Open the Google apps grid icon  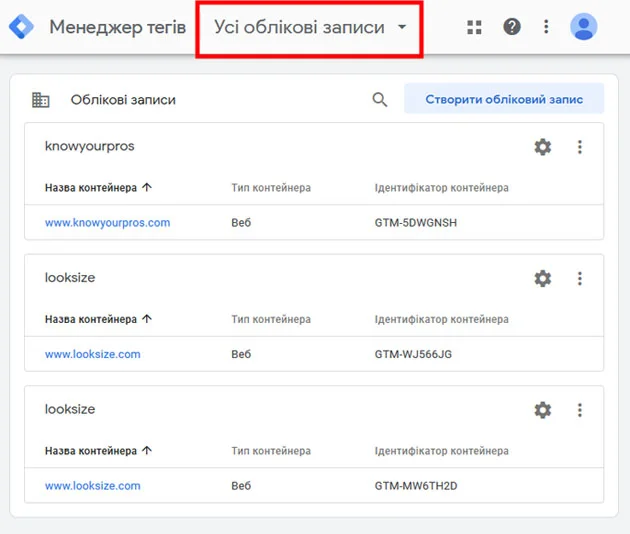tap(474, 27)
